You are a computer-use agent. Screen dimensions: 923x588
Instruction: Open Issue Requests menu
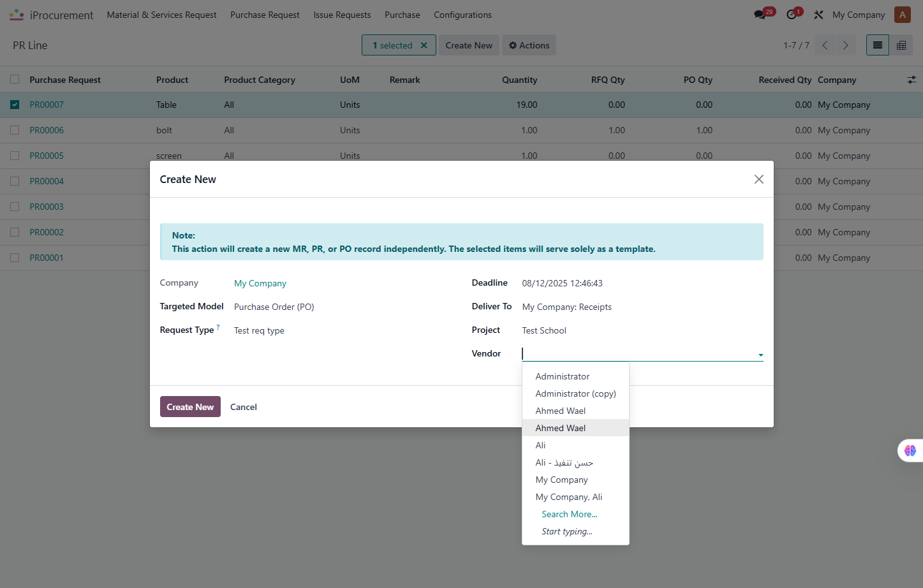click(x=342, y=15)
